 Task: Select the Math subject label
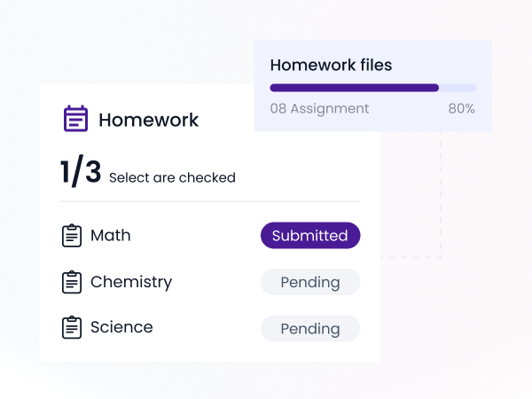click(x=111, y=236)
